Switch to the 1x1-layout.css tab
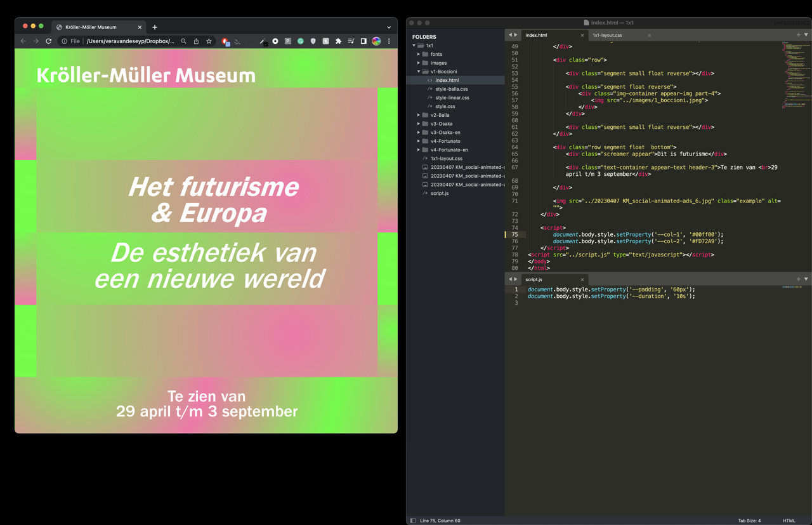This screenshot has height=525, width=812. [x=607, y=36]
